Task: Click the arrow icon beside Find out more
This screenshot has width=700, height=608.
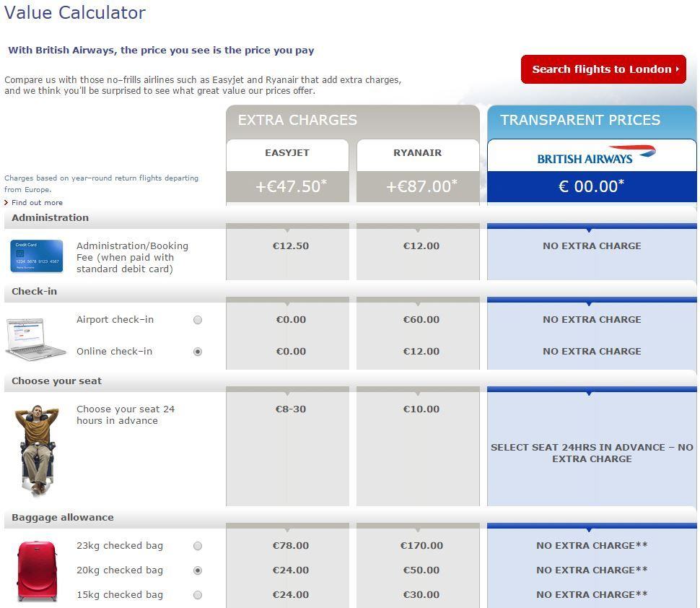Action: click(x=8, y=203)
